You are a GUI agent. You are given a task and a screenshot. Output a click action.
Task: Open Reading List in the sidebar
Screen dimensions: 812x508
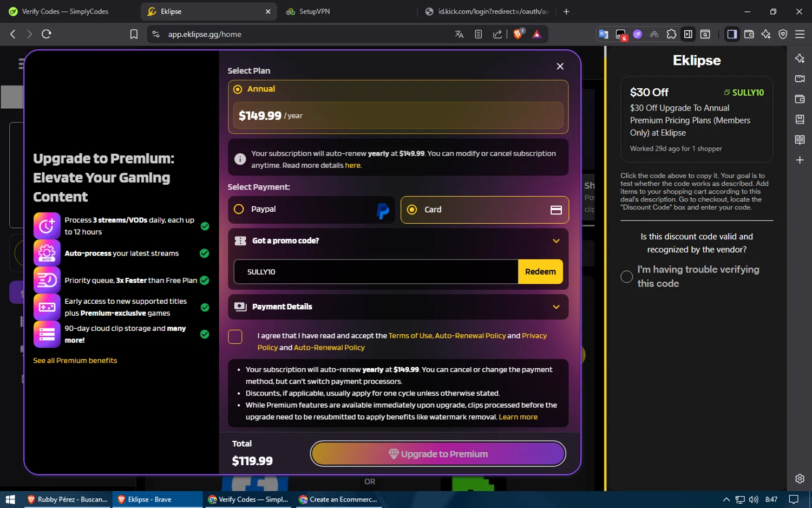(800, 140)
